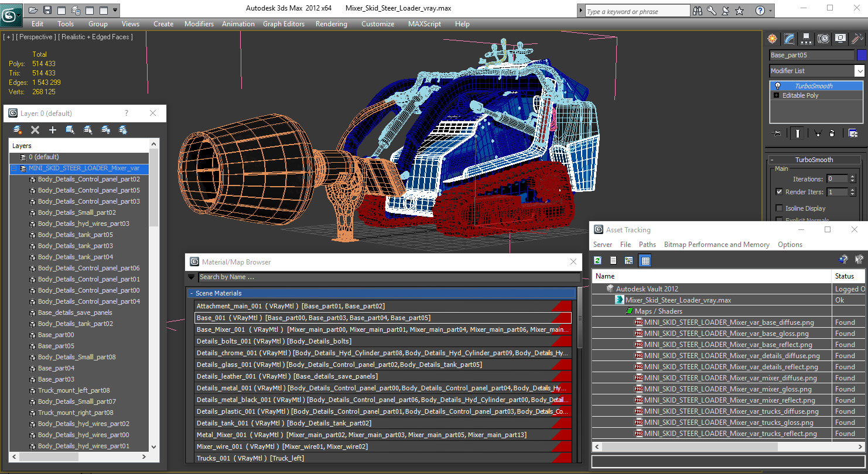Open Communication Center satellite dish icon
Screen dimensions: 868x474
click(726, 11)
